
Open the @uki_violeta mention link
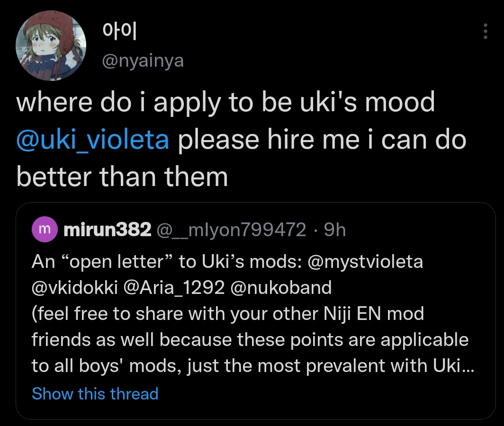tap(93, 140)
